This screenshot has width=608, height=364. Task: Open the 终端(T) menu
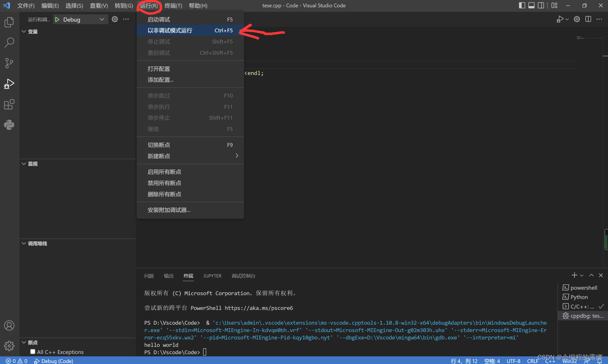tap(173, 5)
